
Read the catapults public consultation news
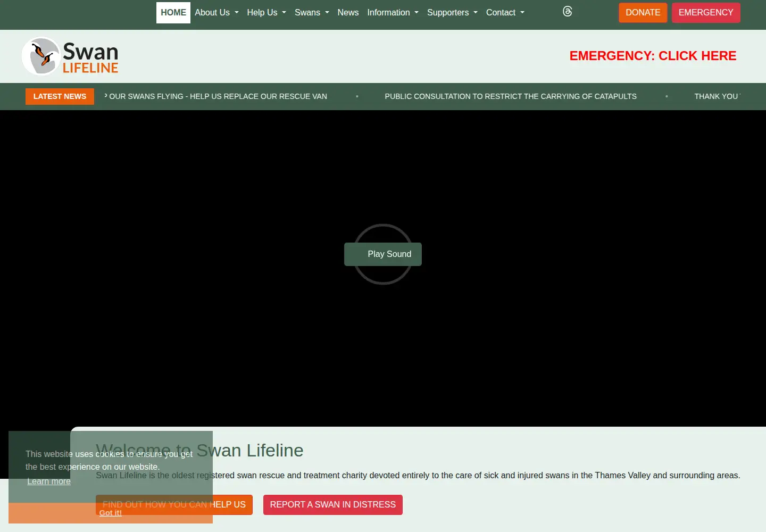511,96
